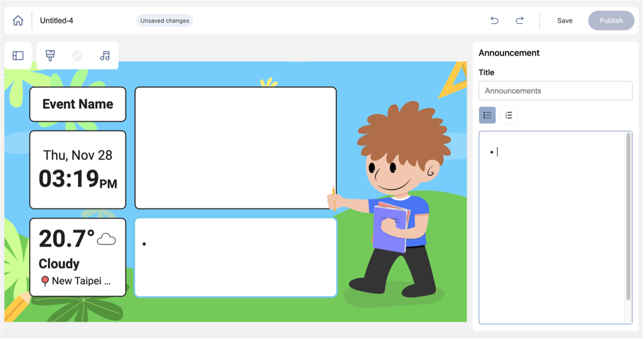Screen dimensions: 644x339
Task: Click the greyed-out circle icon
Action: pos(78,56)
